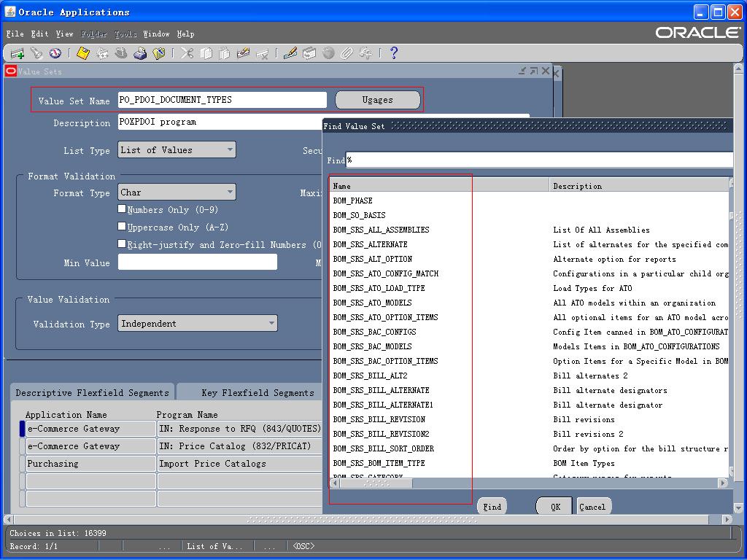747x560 pixels.
Task: Click the Cut scissors toolbar icon
Action: click(187, 53)
